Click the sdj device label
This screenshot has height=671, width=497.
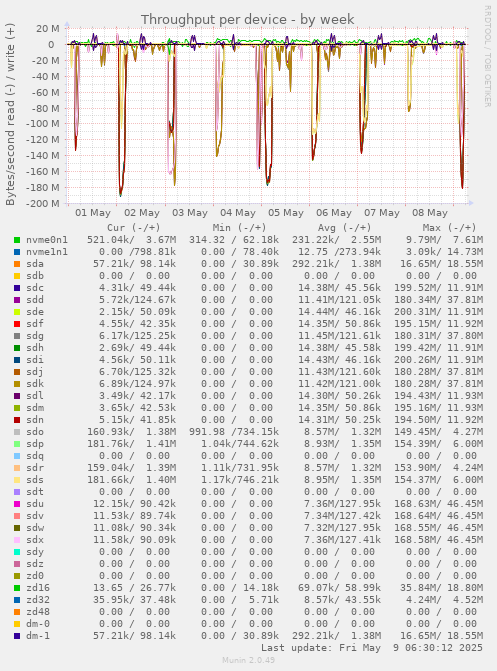tap(35, 372)
